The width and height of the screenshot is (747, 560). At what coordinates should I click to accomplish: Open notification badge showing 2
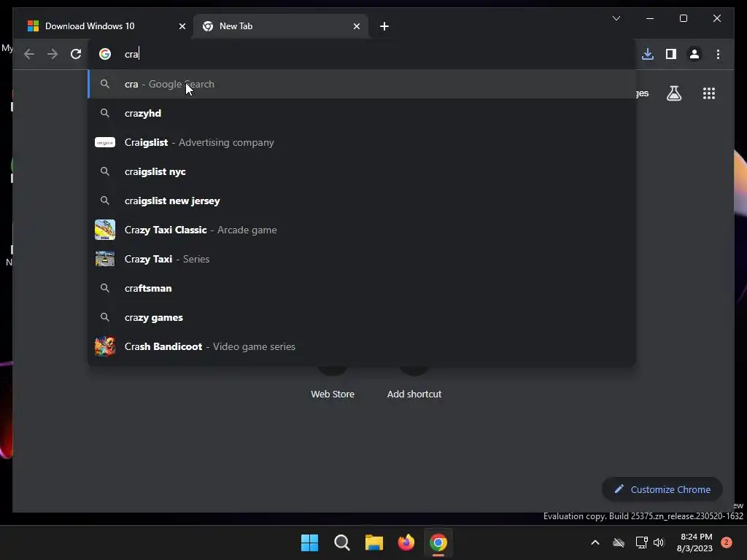[x=727, y=542]
